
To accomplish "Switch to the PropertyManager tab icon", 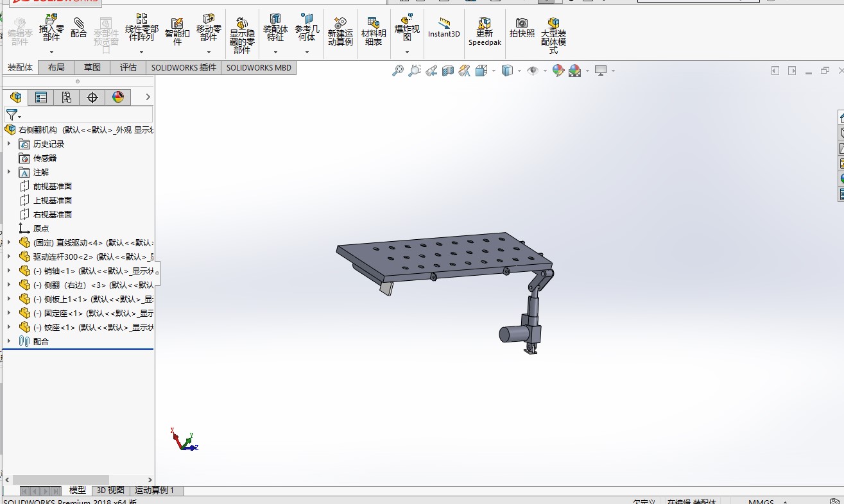I will tap(41, 97).
